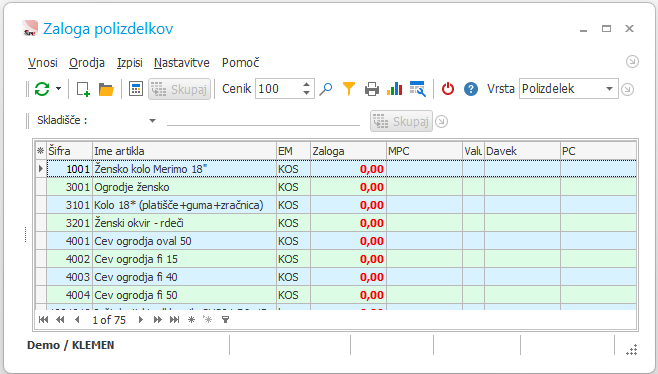Go to previous page in navigator

tap(60, 320)
